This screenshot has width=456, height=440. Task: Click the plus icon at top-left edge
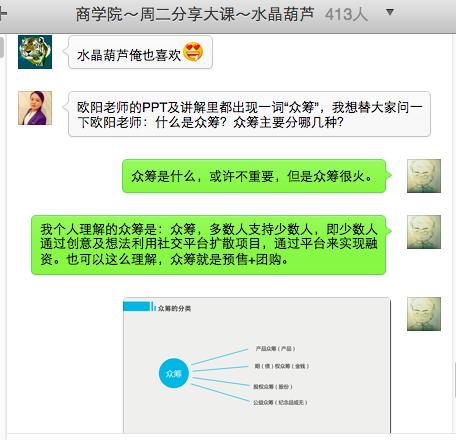click(3, 14)
